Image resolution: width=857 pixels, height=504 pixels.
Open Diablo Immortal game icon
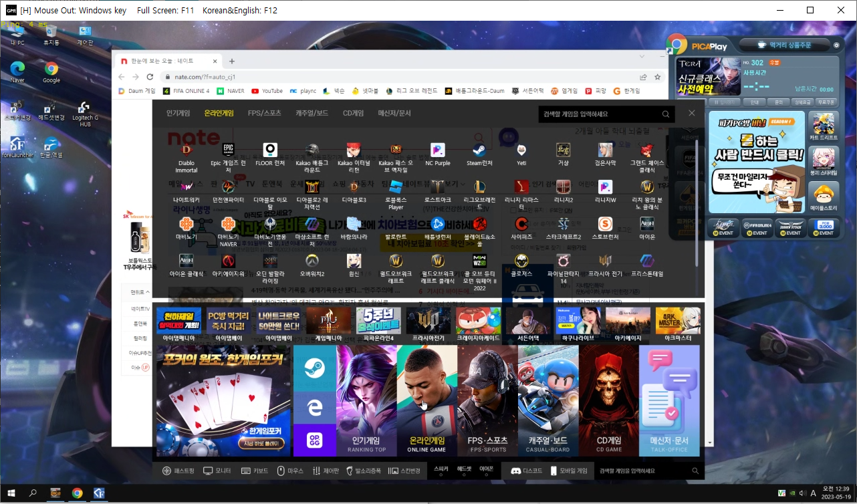click(x=187, y=150)
